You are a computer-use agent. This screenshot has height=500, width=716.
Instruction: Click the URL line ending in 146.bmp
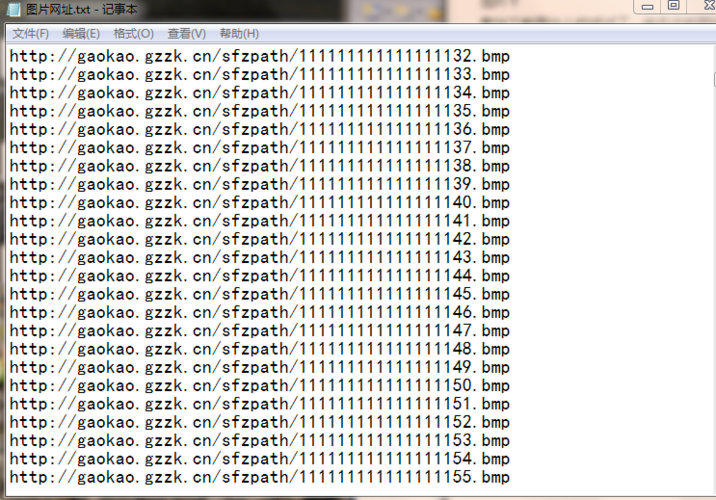click(259, 312)
